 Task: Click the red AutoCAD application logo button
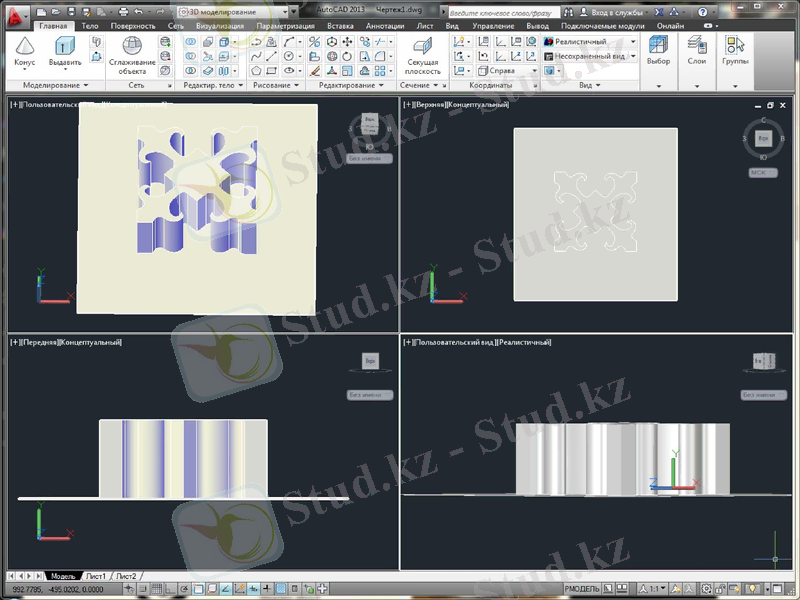[12, 12]
